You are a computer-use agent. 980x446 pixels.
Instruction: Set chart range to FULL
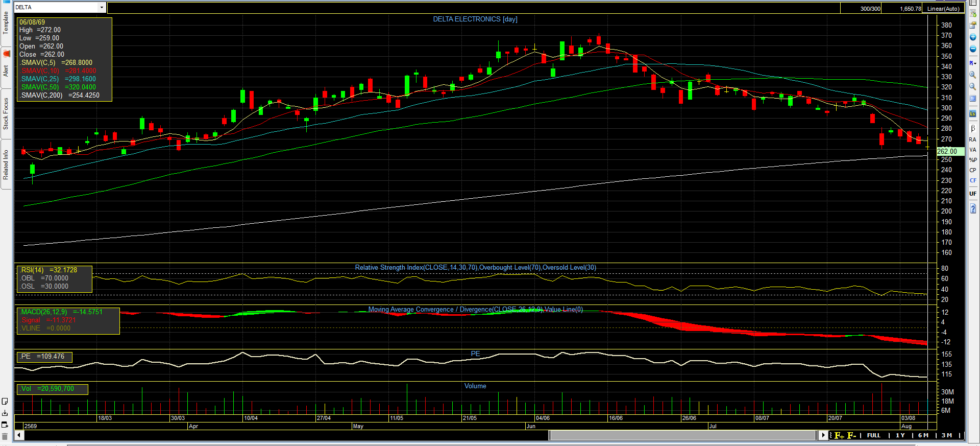873,435
